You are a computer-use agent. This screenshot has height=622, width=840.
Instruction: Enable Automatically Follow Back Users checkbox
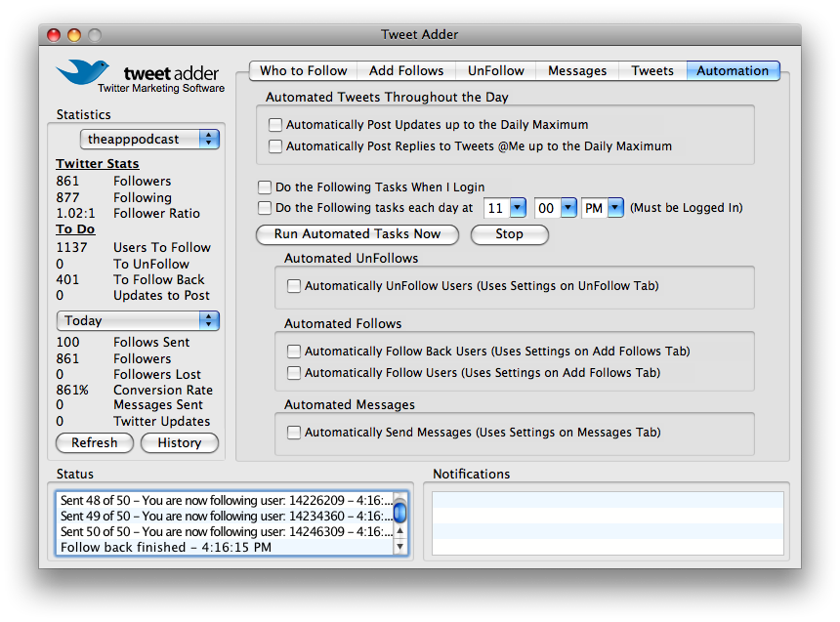point(294,351)
